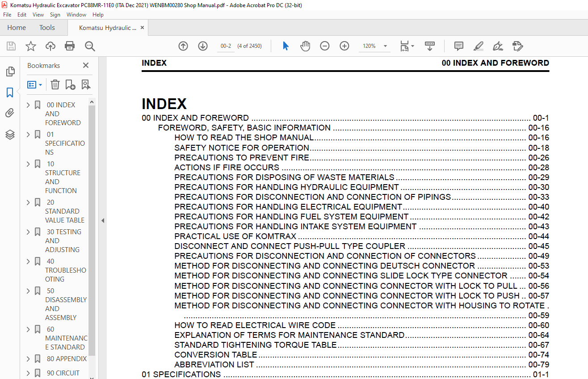Expand the 20 STANDARD VALUE TABLE bookmark
Screen dimensions: 588x379
point(28,202)
